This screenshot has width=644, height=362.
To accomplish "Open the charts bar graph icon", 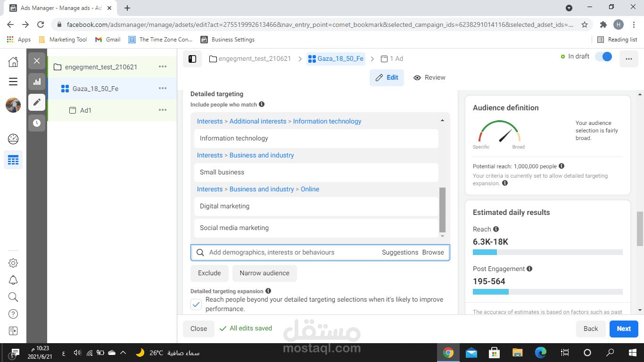I will [x=37, y=82].
